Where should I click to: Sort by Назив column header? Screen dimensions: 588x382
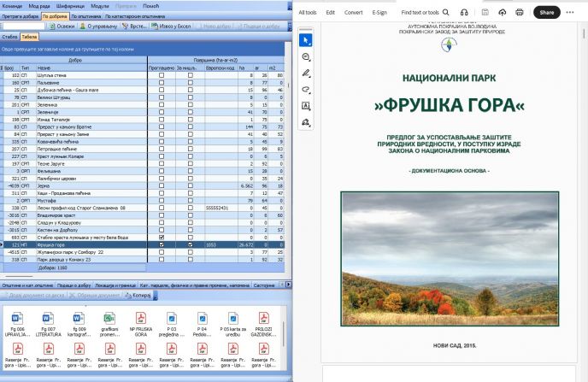[x=91, y=68]
